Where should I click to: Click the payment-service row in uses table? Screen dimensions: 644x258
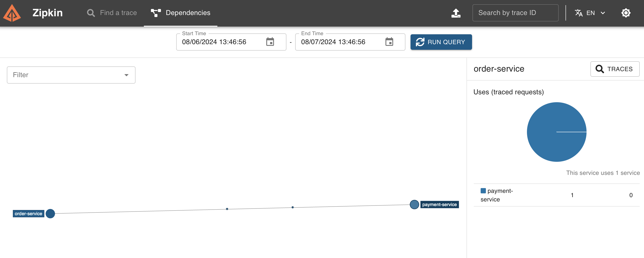click(x=556, y=195)
